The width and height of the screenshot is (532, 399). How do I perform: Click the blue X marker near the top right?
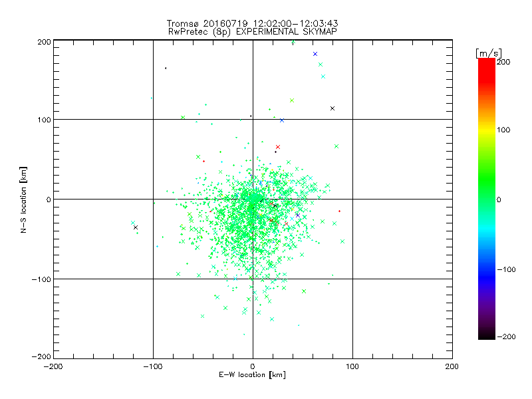click(315, 54)
